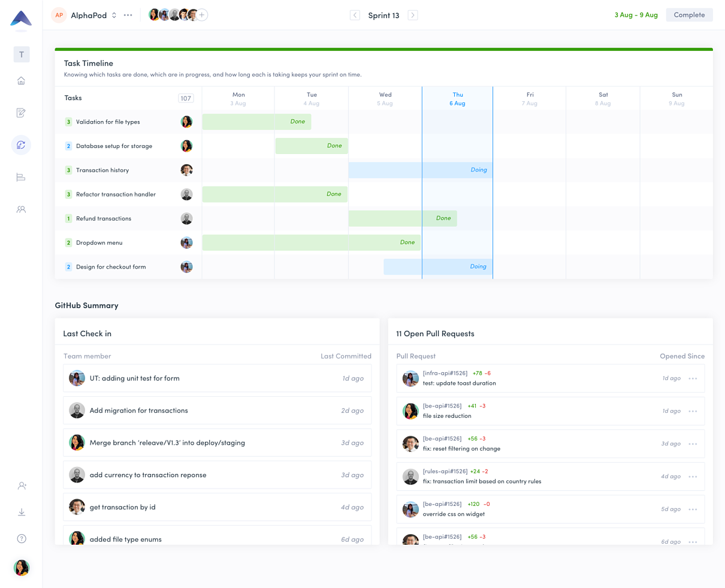Image resolution: width=725 pixels, height=588 pixels.
Task: Select the Thu 6 Aug column header
Action: coord(457,99)
